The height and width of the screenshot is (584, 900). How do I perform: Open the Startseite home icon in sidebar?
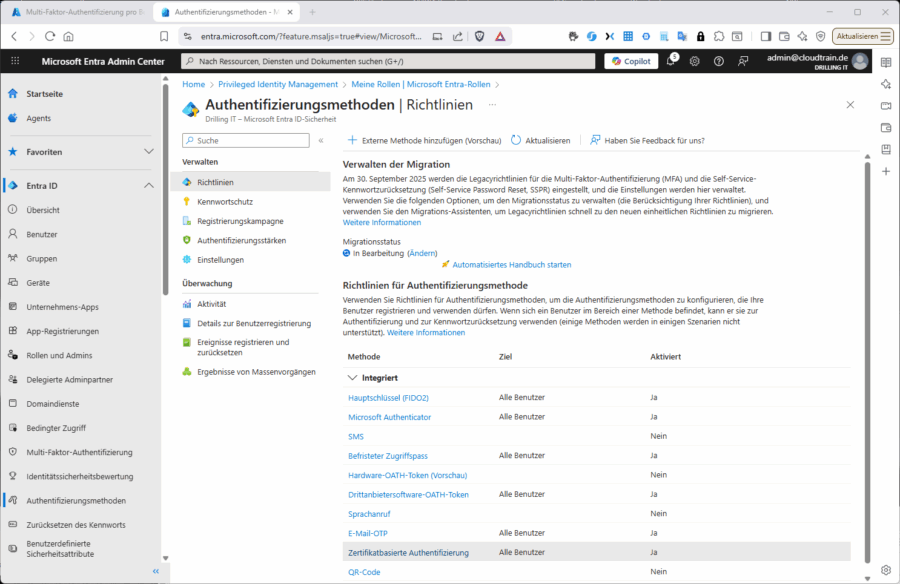click(13, 94)
